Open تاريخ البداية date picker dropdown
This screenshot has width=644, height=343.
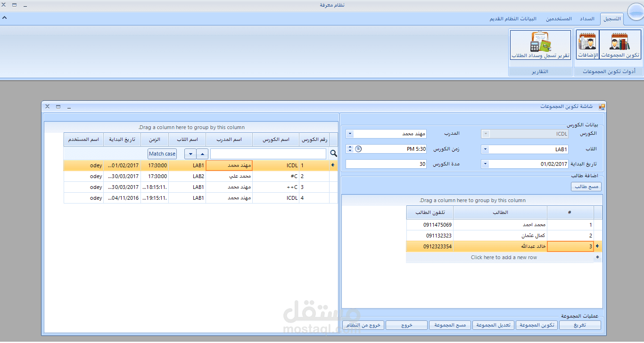[x=485, y=164]
